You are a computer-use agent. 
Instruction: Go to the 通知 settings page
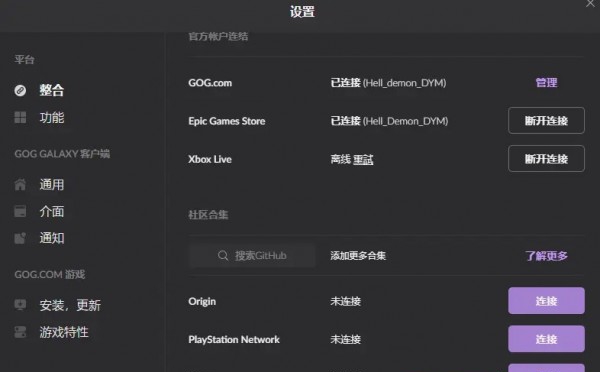pos(52,238)
